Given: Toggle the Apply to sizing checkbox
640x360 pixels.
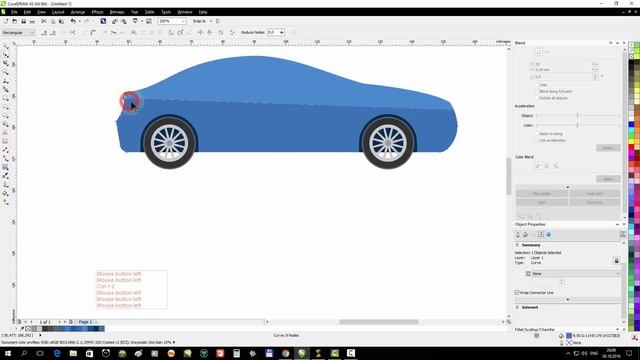Looking at the screenshot, I should [536, 133].
